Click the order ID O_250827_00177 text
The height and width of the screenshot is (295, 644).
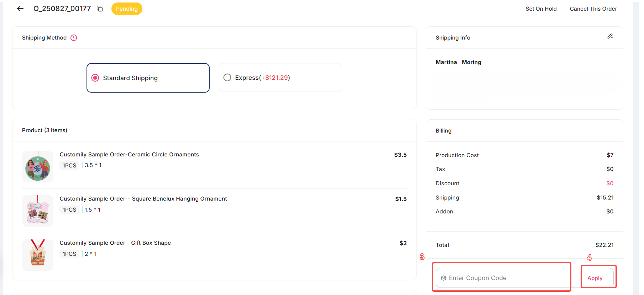pyautogui.click(x=62, y=9)
